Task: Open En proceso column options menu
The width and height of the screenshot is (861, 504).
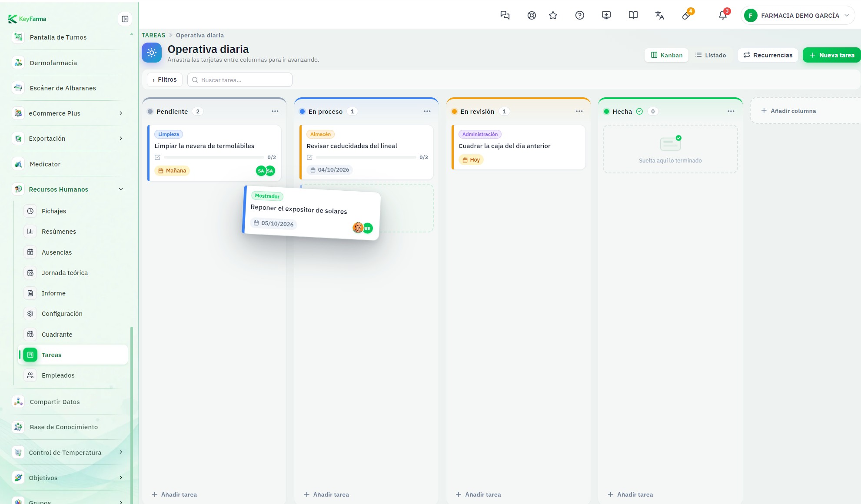Action: coord(427,111)
